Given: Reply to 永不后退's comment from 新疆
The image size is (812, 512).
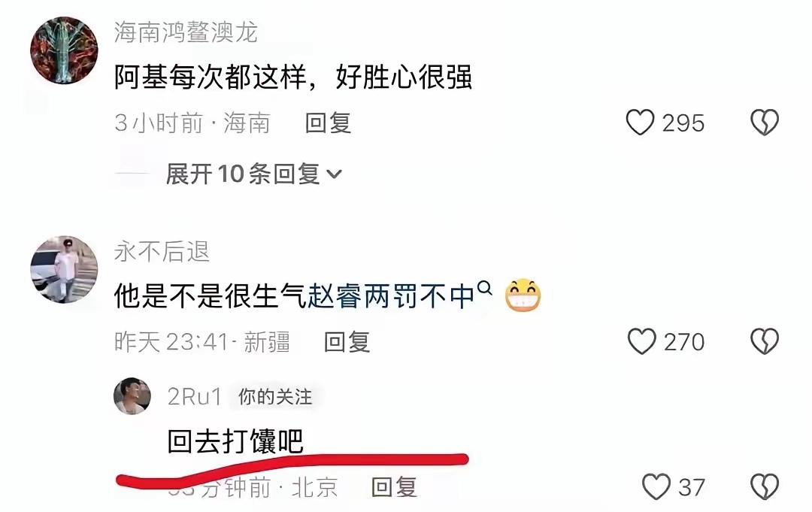Looking at the screenshot, I should tap(347, 341).
